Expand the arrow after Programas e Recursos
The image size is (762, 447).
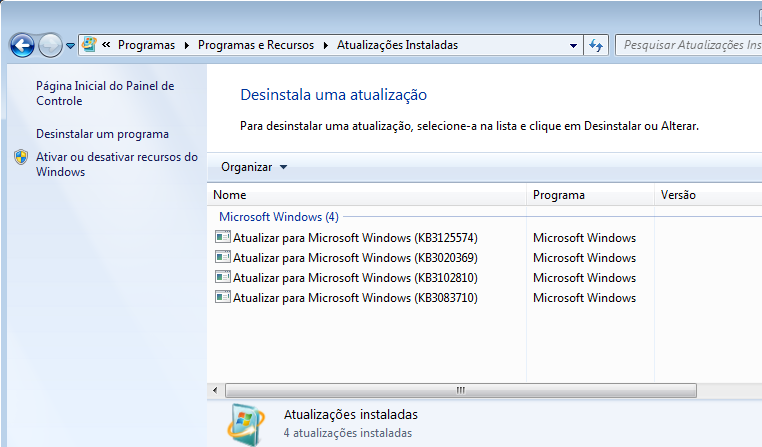point(326,46)
